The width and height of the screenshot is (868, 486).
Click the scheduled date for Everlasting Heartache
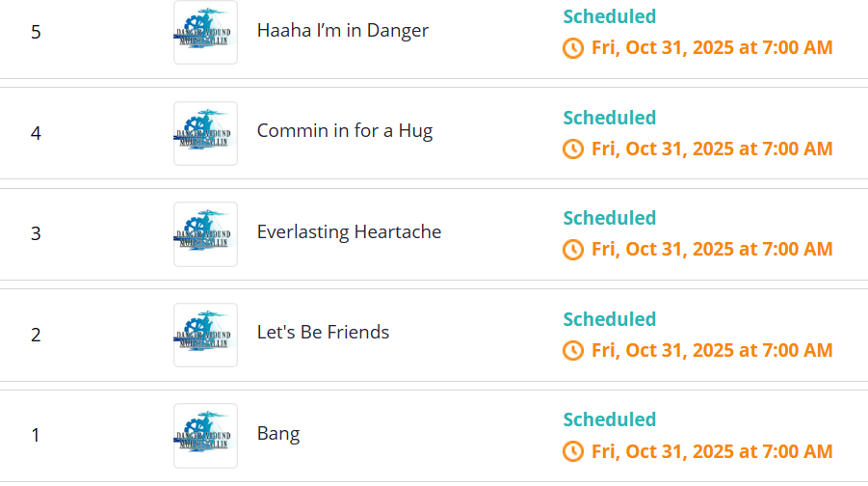pyautogui.click(x=711, y=250)
